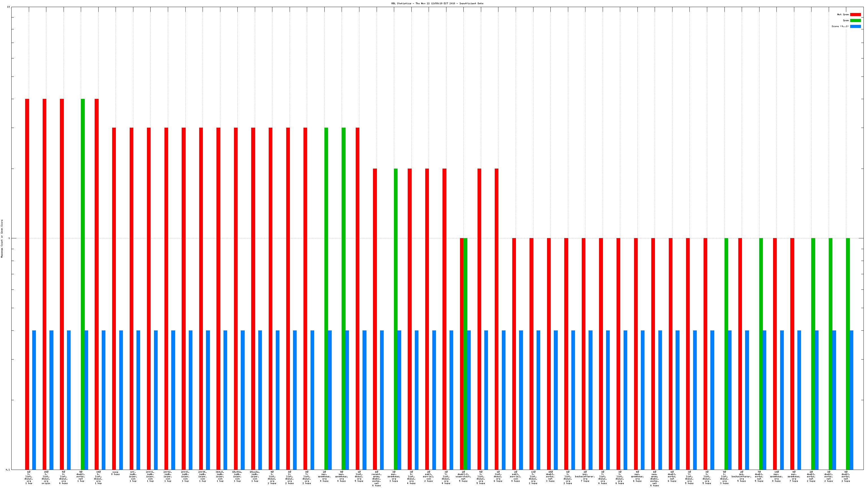Click the '2ff04.iadb.isipp.com' x-axis label
Screen dimensions: 868x488
pyautogui.click(x=203, y=476)
